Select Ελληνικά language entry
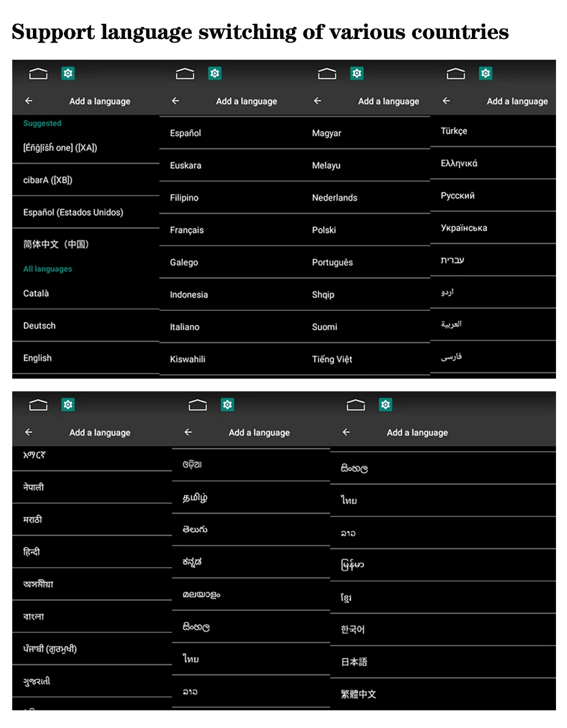 (x=493, y=163)
